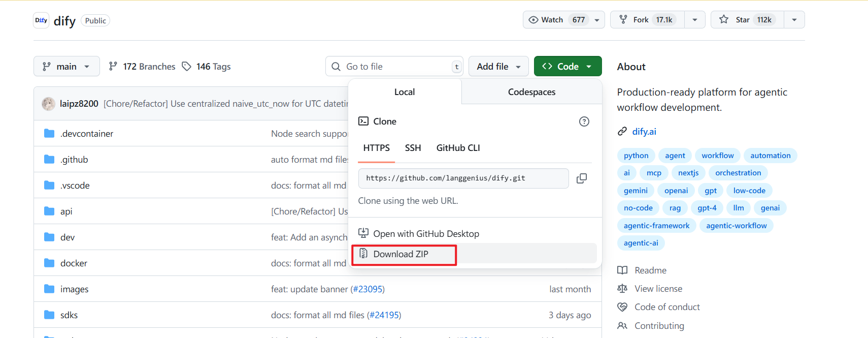Click the HTTPS clone URL text field
The height and width of the screenshot is (338, 868).
463,178
